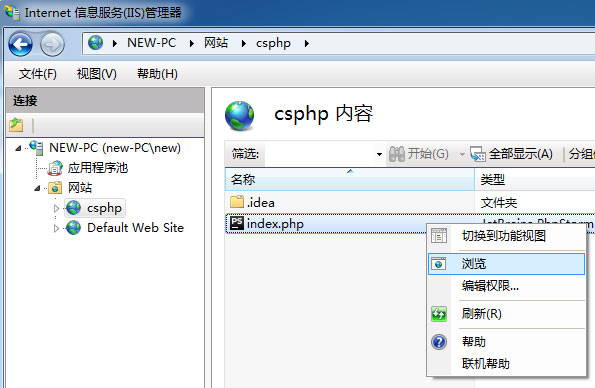Click the large globe beside csphp 内容 heading
The height and width of the screenshot is (388, 595).
239,116
